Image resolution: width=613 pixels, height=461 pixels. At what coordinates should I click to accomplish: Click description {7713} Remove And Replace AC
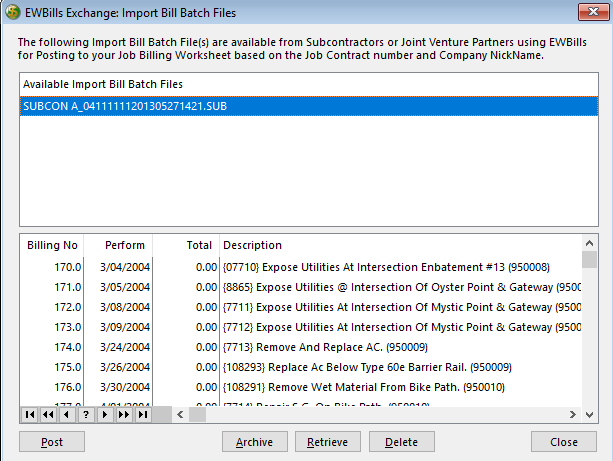[325, 347]
